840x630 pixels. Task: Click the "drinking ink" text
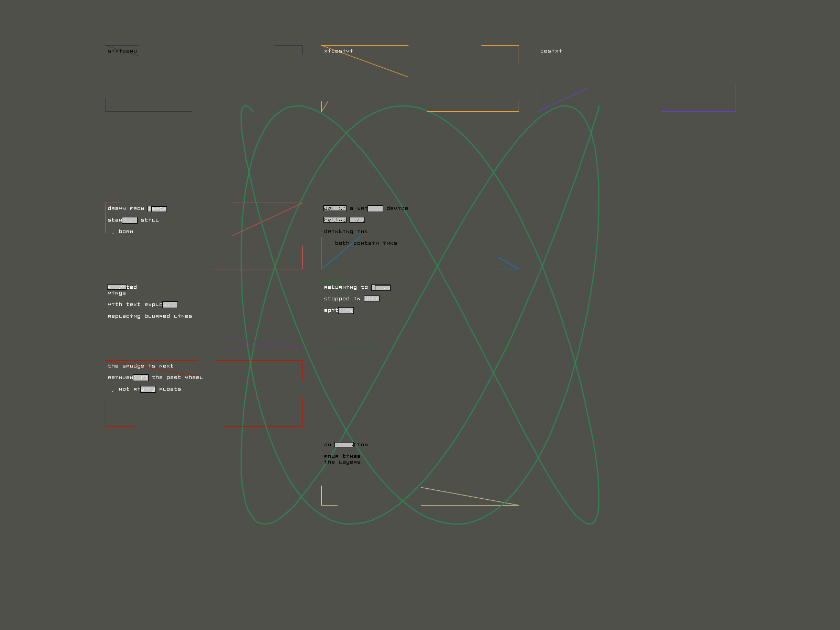[x=345, y=232]
